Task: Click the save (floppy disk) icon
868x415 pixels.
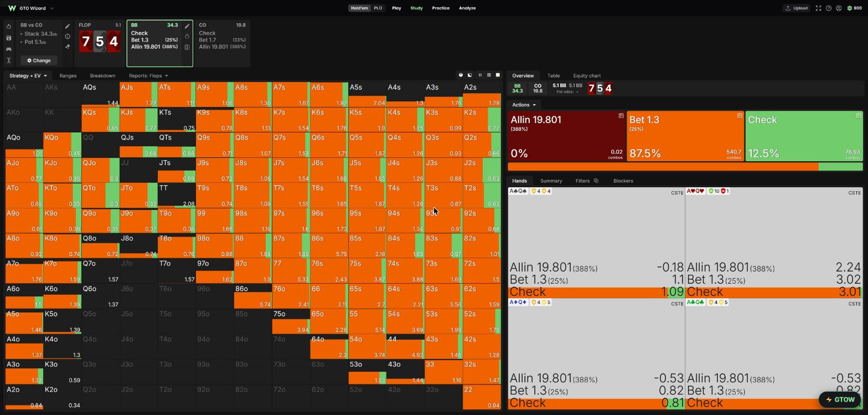Action: [9, 38]
